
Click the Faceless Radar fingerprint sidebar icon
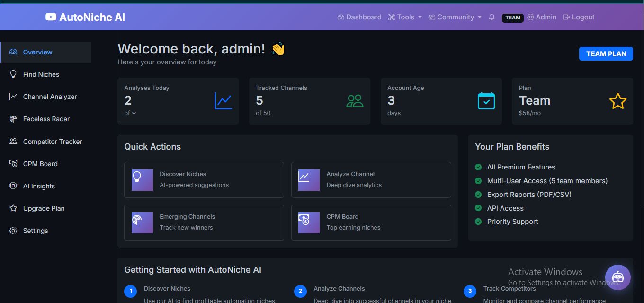[x=13, y=119]
